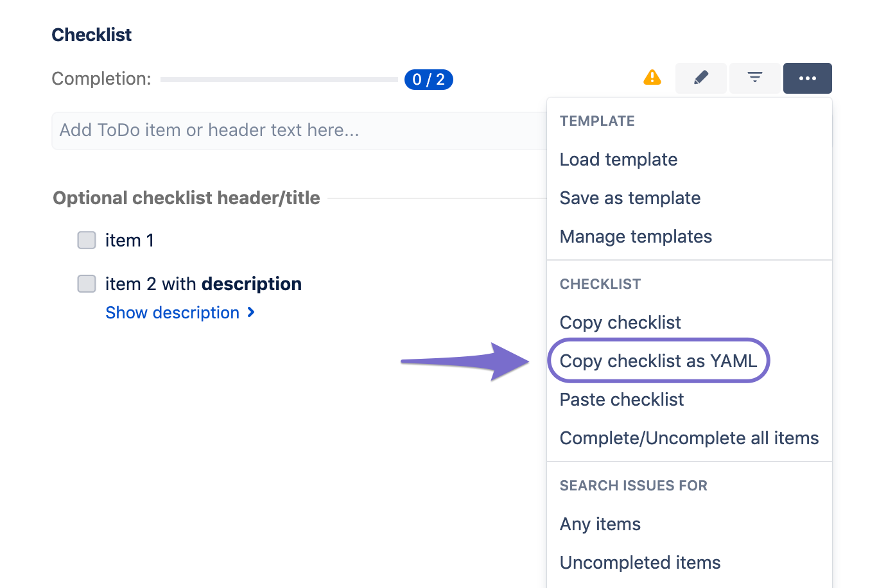The width and height of the screenshot is (895, 588).
Task: Choose 'Paste checklist' in the menu
Action: click(621, 399)
